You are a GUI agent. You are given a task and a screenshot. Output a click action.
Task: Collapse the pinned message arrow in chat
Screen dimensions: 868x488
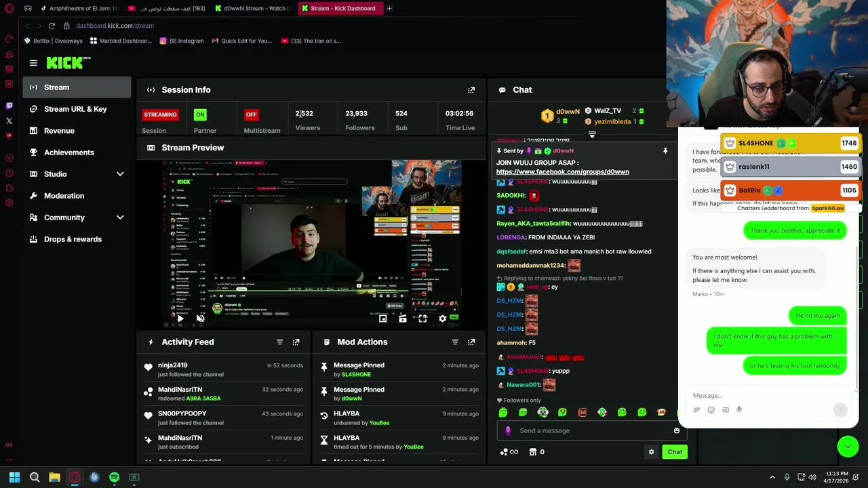coord(592,135)
